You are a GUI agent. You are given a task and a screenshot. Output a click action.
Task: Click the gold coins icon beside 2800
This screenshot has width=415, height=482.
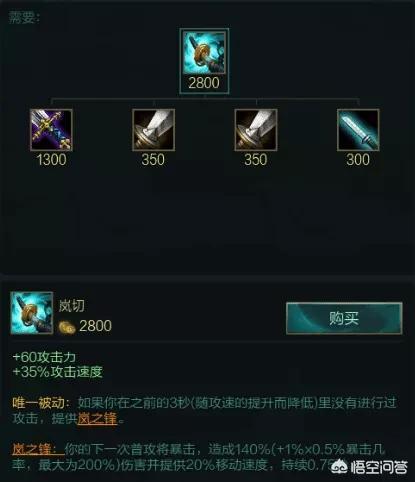click(67, 327)
